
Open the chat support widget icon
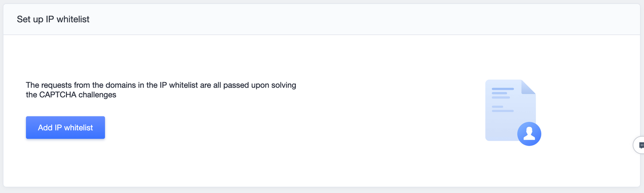[639, 145]
